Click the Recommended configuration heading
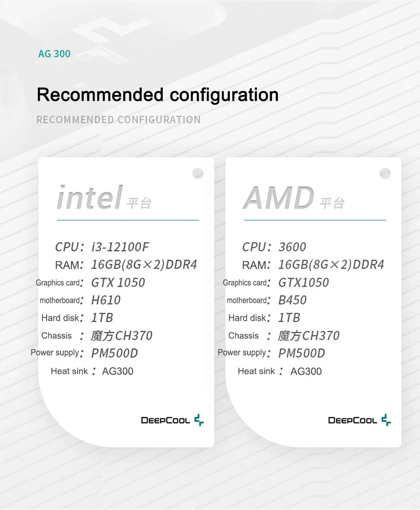This screenshot has width=420, height=510. pyautogui.click(x=157, y=95)
